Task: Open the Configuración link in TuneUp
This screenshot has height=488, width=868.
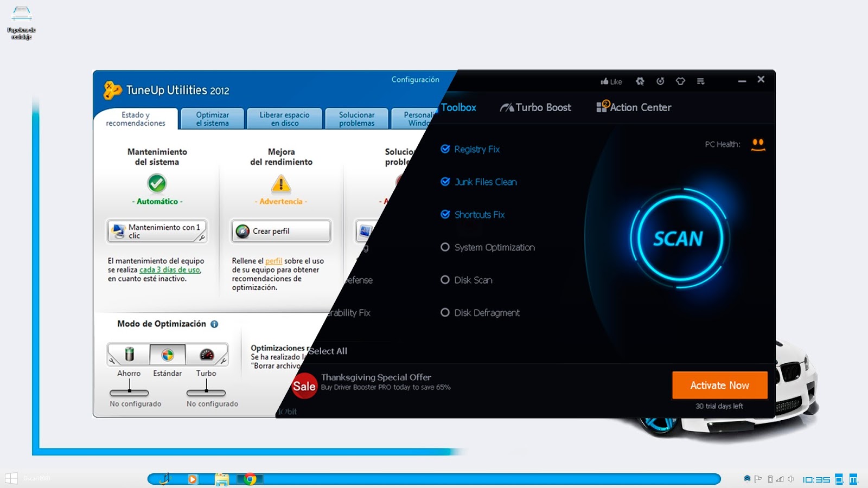Action: tap(416, 80)
